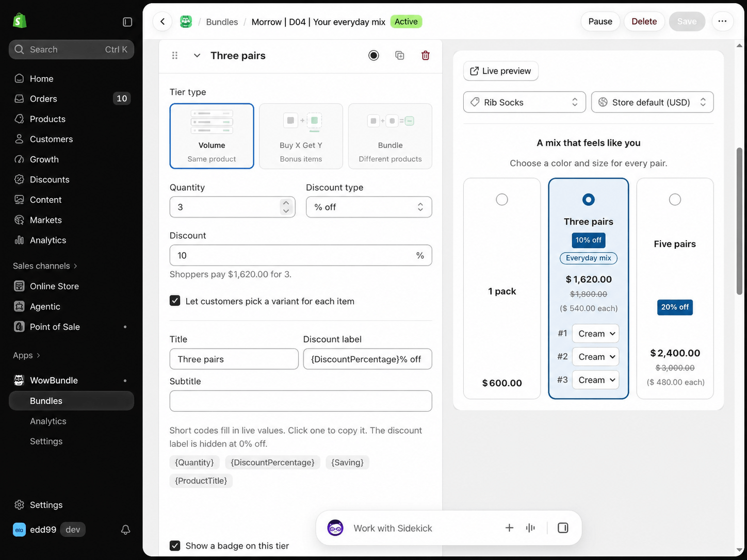The image size is (747, 560).
Task: Click the WowBundle app icon in breadcrumb
Action: [x=186, y=21]
